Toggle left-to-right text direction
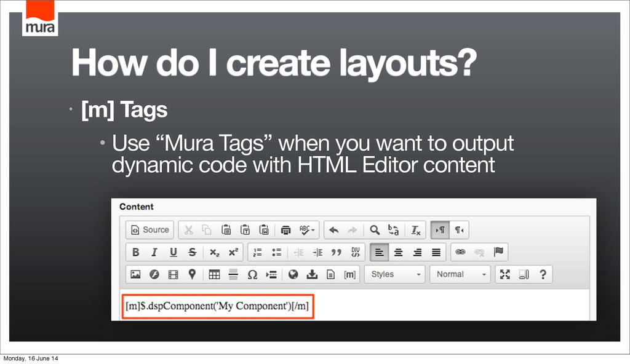The width and height of the screenshot is (630, 364). [x=440, y=230]
